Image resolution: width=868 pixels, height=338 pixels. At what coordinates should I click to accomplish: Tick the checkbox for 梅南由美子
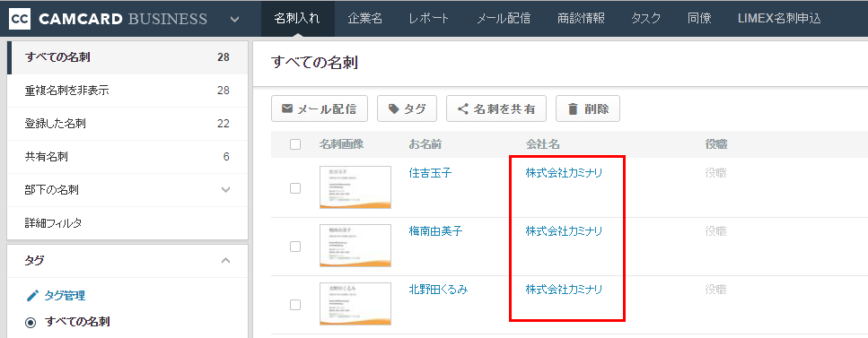click(x=295, y=247)
